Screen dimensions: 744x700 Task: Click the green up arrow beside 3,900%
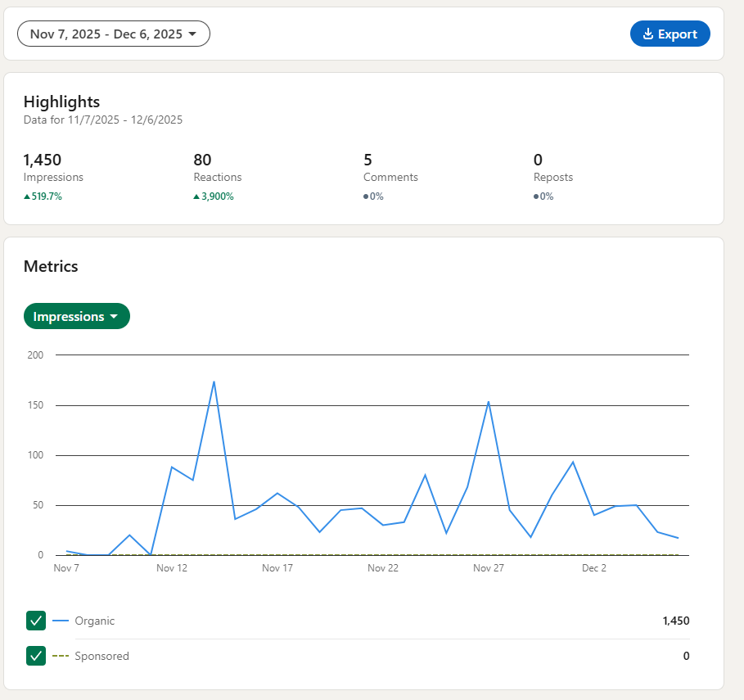[196, 196]
